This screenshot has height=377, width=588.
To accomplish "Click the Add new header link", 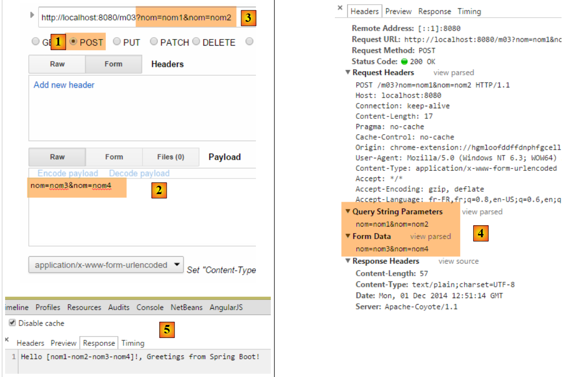I will (x=64, y=85).
